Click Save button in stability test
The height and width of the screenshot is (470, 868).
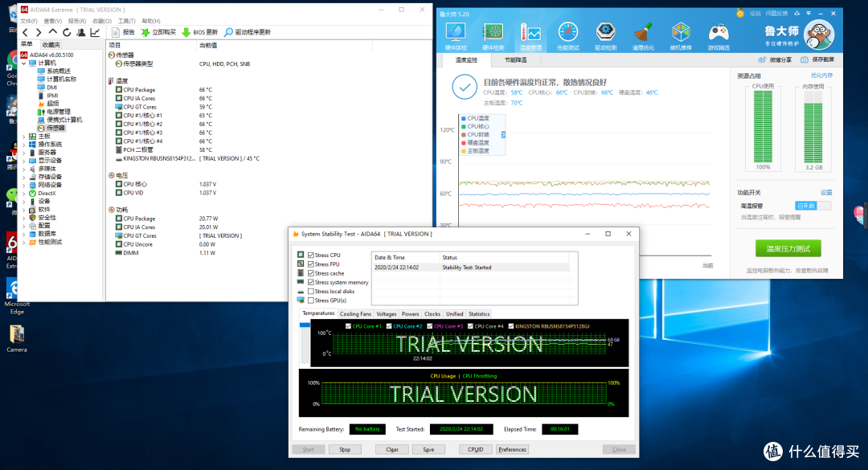(x=428, y=450)
